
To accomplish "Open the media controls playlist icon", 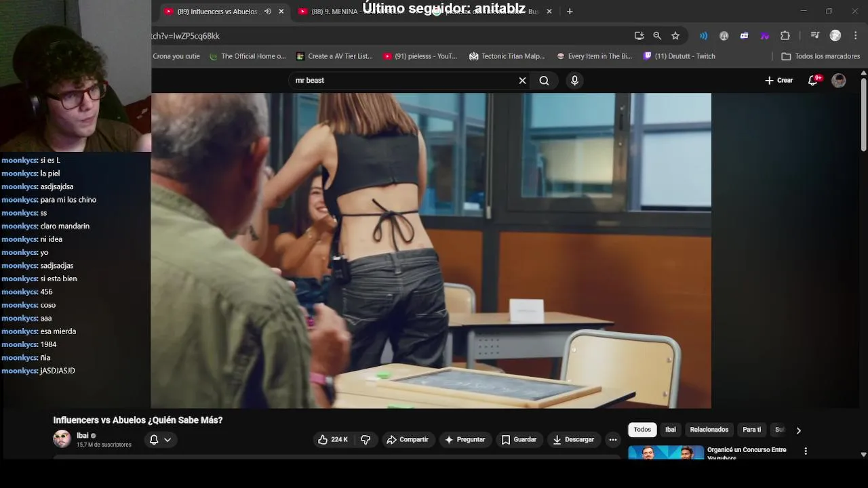I will coord(815,36).
